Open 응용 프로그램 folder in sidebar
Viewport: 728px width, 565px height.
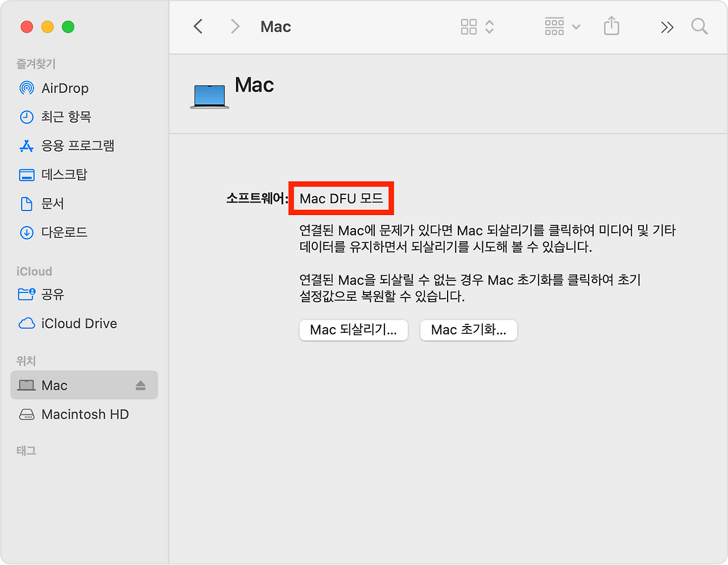coord(84,146)
